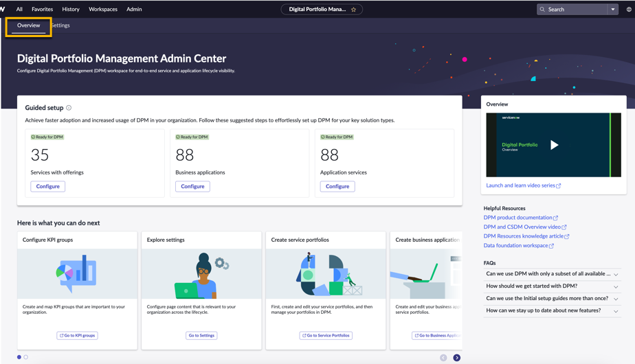Configure Application services
This screenshot has width=635, height=364.
point(337,186)
